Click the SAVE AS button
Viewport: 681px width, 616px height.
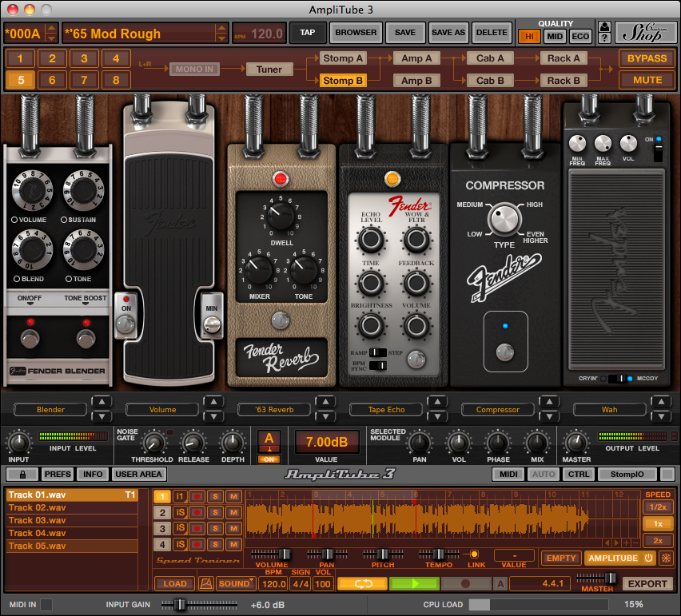click(x=448, y=33)
